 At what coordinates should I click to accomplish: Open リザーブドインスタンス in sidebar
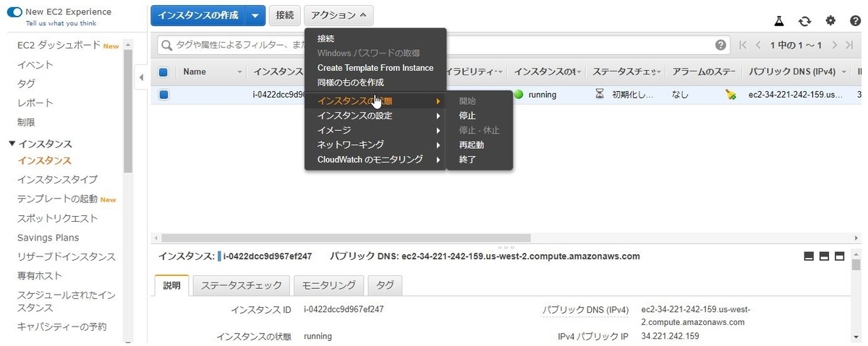(66, 256)
